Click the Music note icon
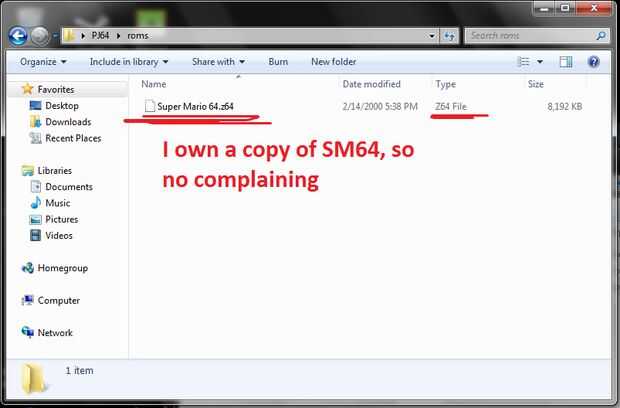 [x=36, y=203]
